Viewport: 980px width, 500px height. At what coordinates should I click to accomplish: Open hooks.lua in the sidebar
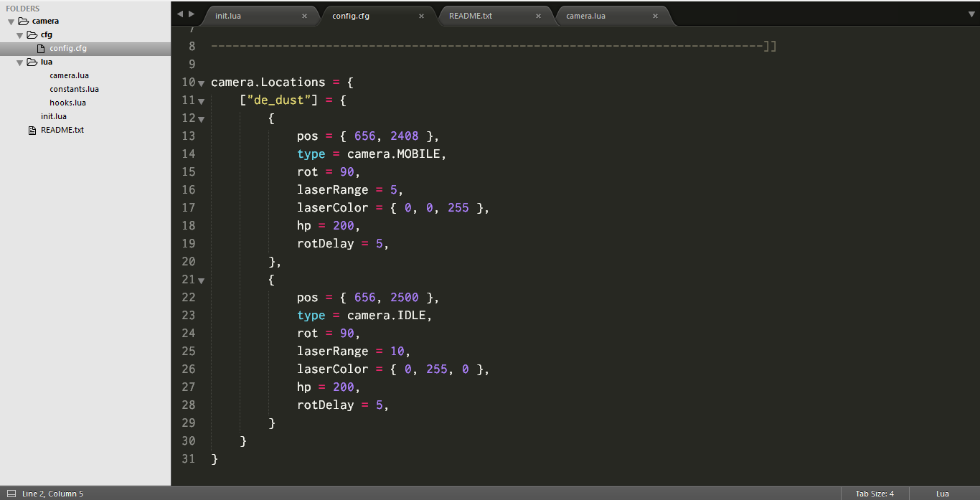(67, 103)
